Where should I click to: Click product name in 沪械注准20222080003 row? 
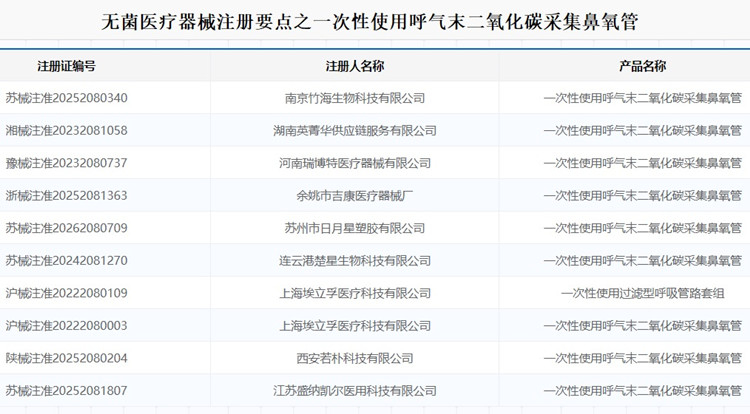coord(642,326)
